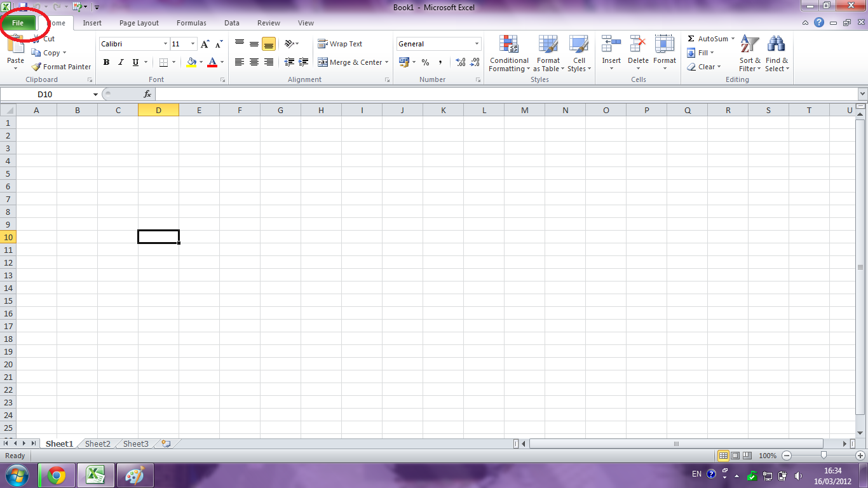Align text to the right
The height and width of the screenshot is (488, 868).
pyautogui.click(x=269, y=62)
